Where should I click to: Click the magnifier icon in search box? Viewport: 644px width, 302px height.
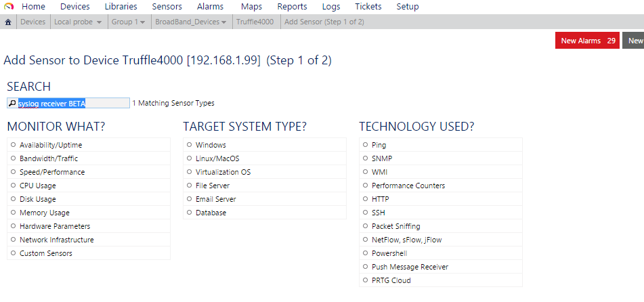pyautogui.click(x=12, y=104)
